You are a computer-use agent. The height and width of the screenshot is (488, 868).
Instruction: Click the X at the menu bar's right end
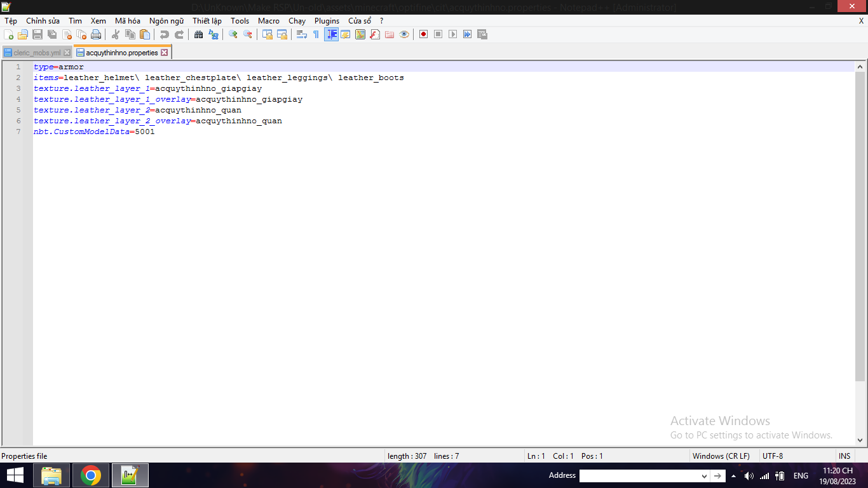pyautogui.click(x=861, y=21)
